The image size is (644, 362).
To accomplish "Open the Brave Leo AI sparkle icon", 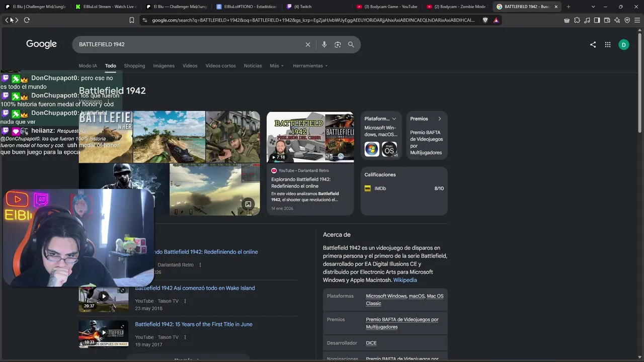I will pyautogui.click(x=617, y=20).
